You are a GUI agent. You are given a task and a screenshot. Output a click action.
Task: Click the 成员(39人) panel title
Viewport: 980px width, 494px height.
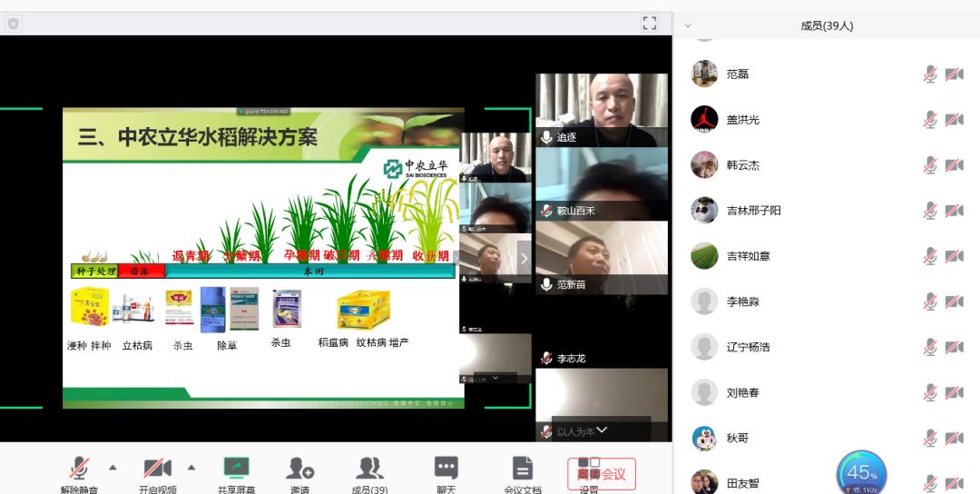[x=827, y=25]
